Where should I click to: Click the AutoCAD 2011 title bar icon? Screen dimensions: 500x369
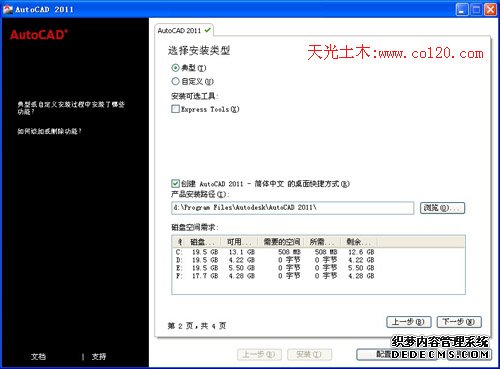[x=8, y=9]
